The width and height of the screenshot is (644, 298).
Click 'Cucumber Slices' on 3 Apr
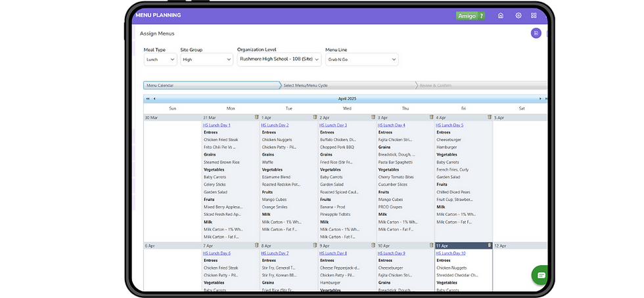[394, 184]
